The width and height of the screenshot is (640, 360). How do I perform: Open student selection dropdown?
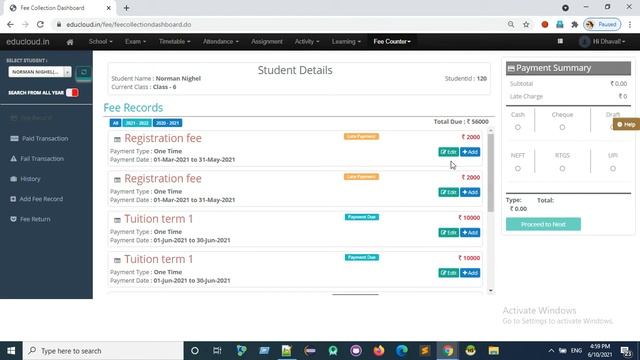[40, 72]
